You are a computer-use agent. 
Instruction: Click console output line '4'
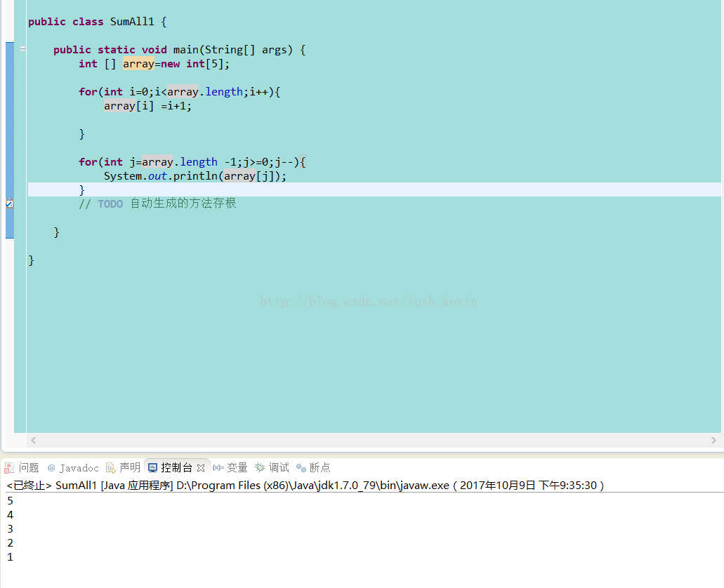coord(10,514)
